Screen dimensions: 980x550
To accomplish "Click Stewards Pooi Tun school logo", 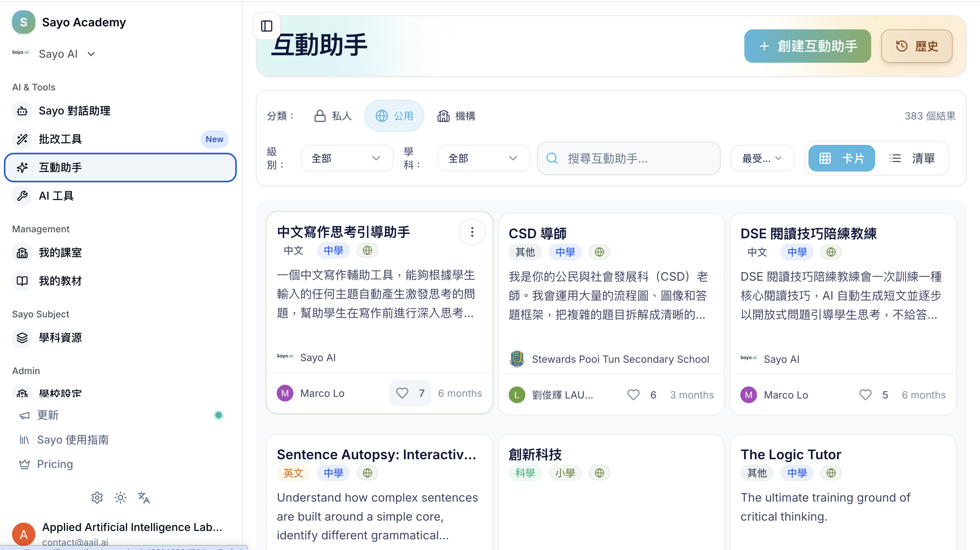I will click(x=517, y=359).
